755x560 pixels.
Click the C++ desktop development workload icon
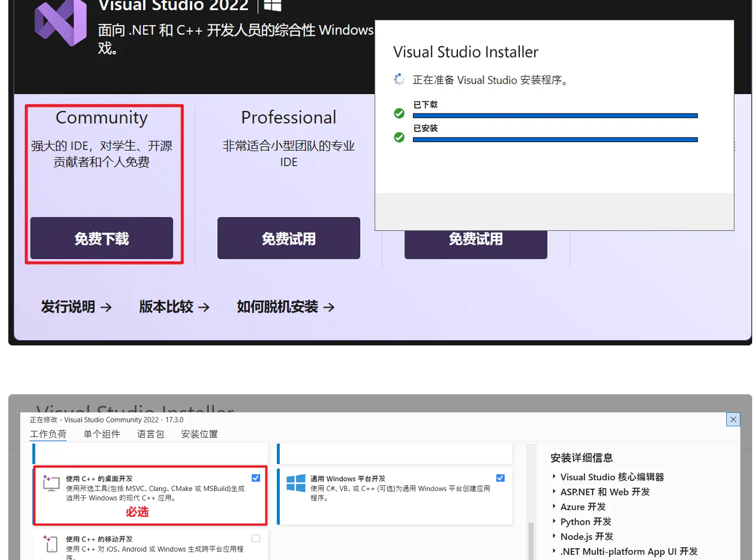coord(51,483)
